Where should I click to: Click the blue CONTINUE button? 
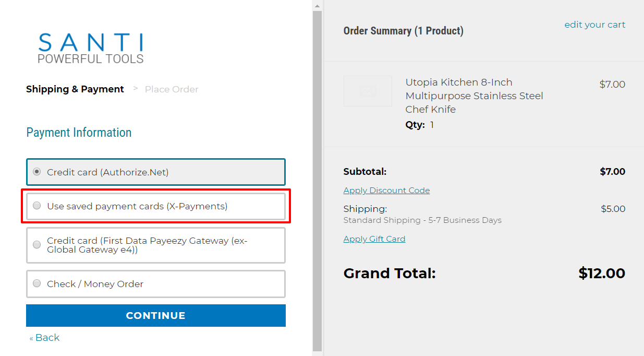point(156,316)
